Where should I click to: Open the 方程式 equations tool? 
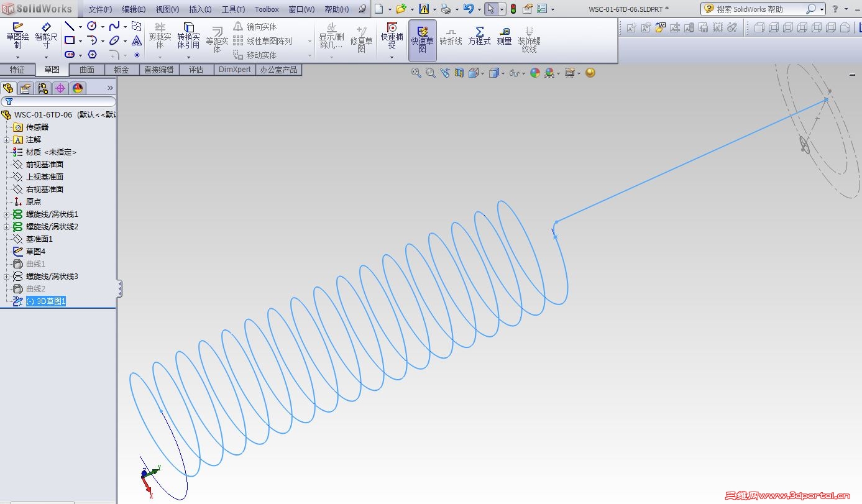[479, 36]
